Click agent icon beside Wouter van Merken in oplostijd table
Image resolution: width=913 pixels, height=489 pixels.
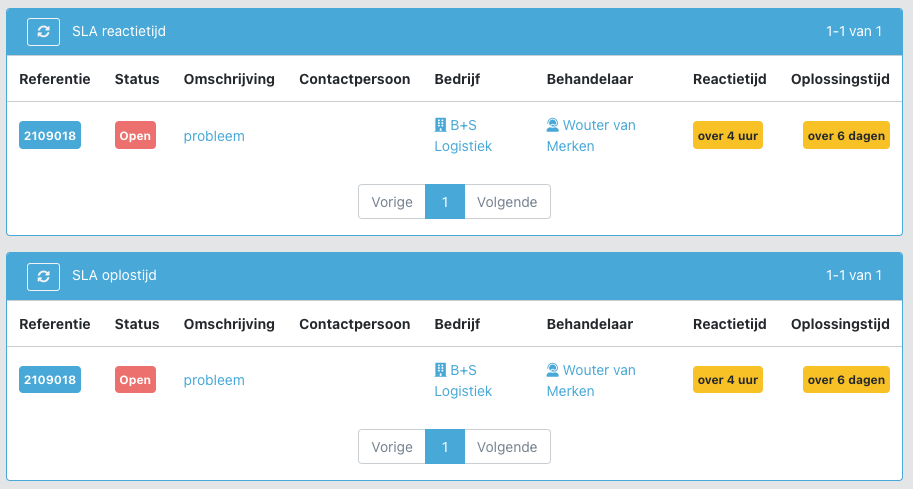coord(553,370)
